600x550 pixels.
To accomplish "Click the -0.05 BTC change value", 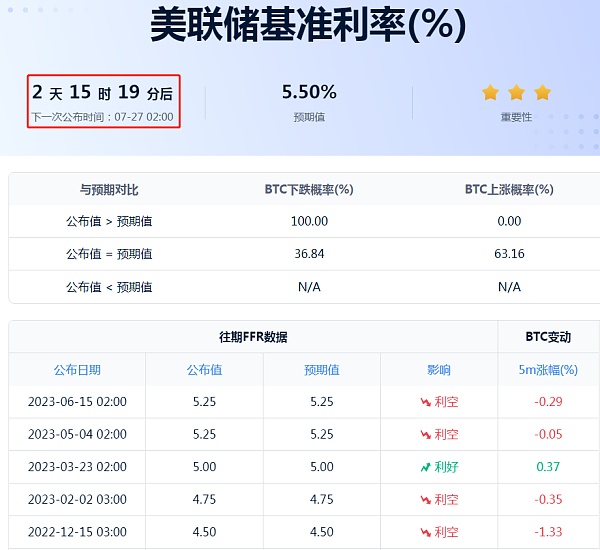I will tap(548, 434).
